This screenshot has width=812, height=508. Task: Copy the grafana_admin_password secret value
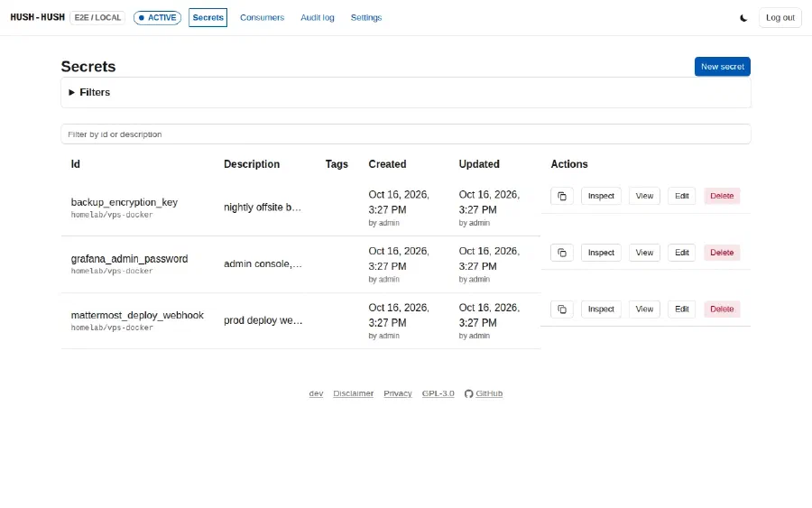(562, 253)
